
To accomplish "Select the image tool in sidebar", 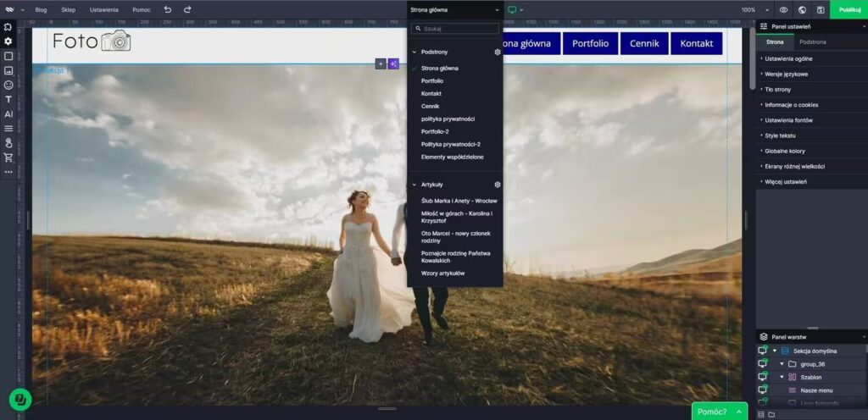I will pyautogui.click(x=8, y=70).
